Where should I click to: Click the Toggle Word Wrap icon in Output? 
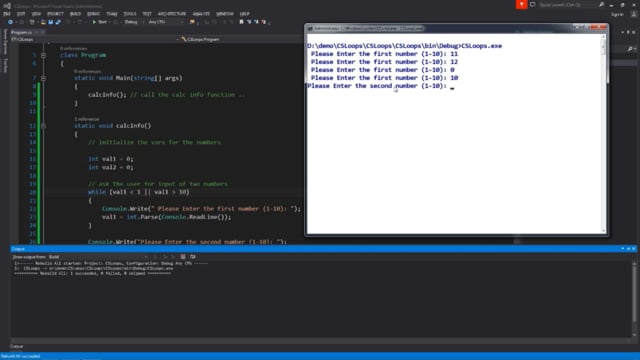tap(193, 257)
